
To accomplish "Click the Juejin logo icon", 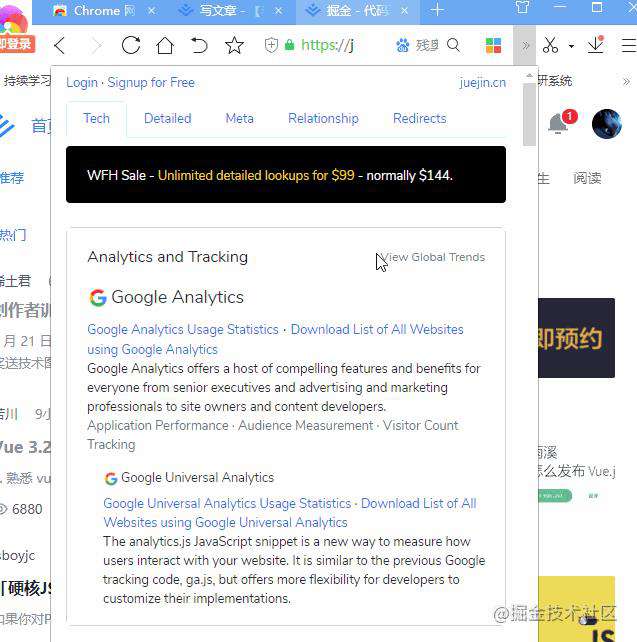I will click(7, 125).
